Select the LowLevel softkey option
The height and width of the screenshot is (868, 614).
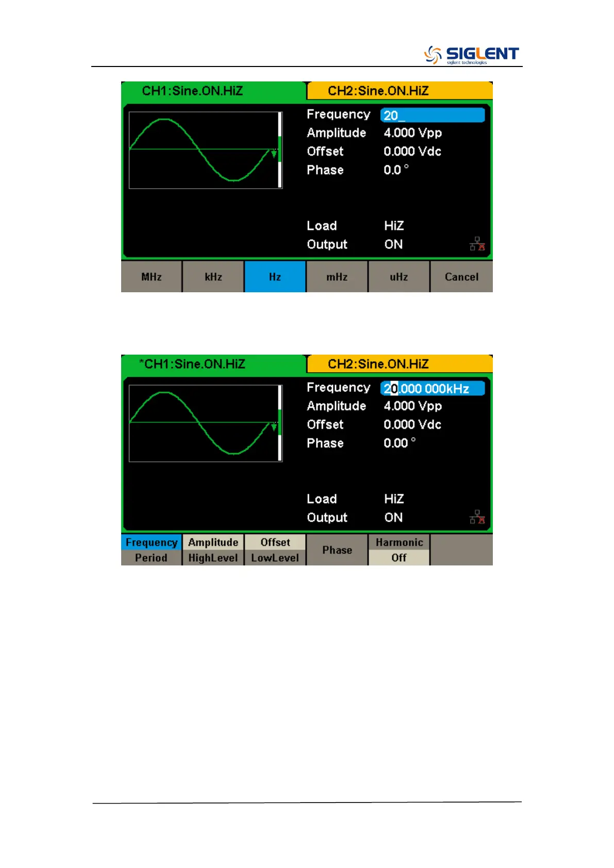coord(275,558)
